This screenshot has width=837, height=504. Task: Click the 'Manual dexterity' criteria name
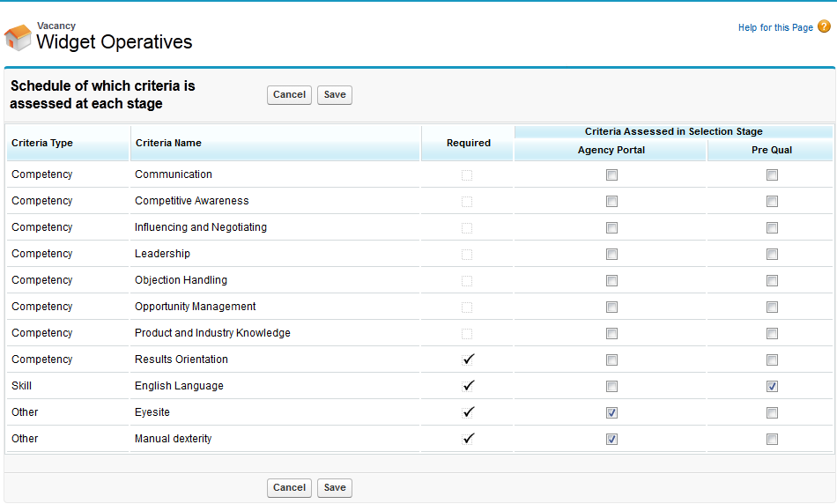pos(173,439)
